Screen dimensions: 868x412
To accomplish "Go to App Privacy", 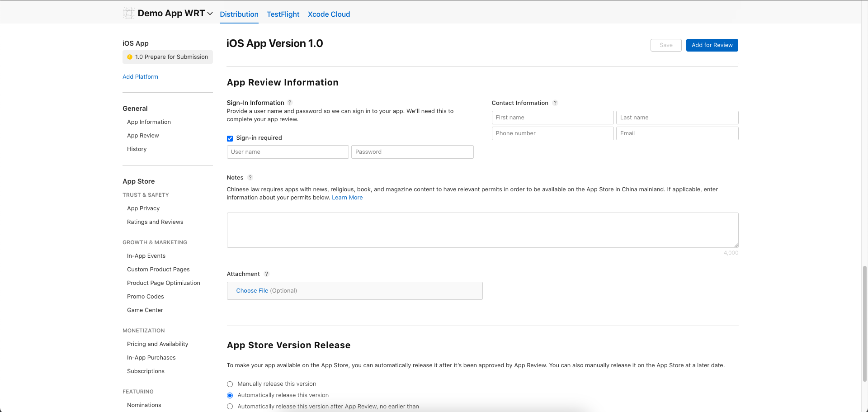I will tap(143, 208).
